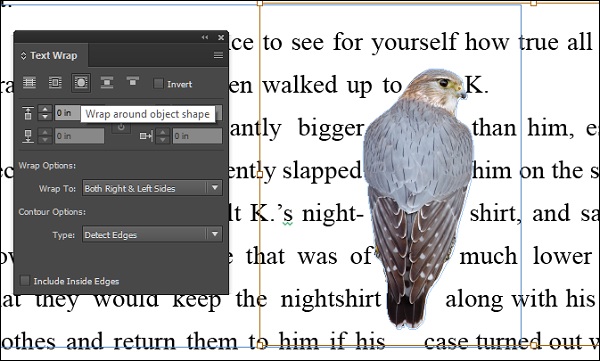This screenshot has height=361, width=600.
Task: Click the Right Offset value field
Action: [x=197, y=136]
